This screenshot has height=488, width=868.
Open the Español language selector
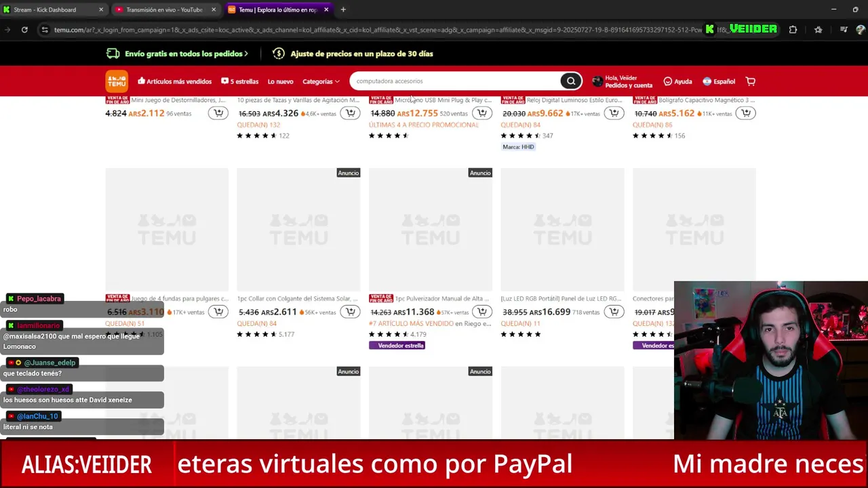[719, 81]
